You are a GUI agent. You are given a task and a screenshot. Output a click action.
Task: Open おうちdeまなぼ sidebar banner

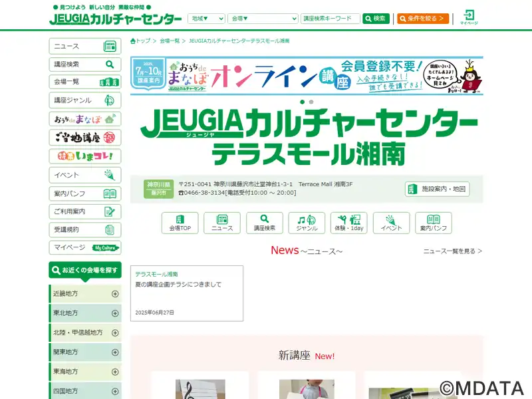pyautogui.click(x=85, y=119)
